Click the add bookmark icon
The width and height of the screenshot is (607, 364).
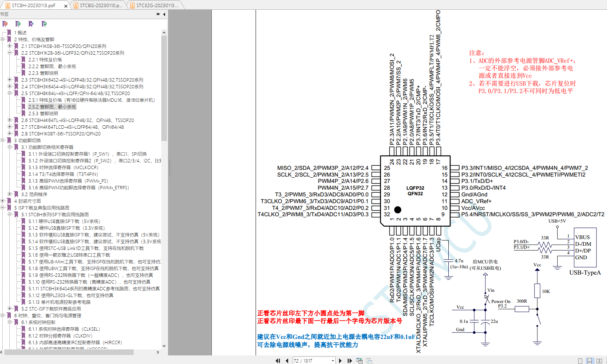pos(18,24)
